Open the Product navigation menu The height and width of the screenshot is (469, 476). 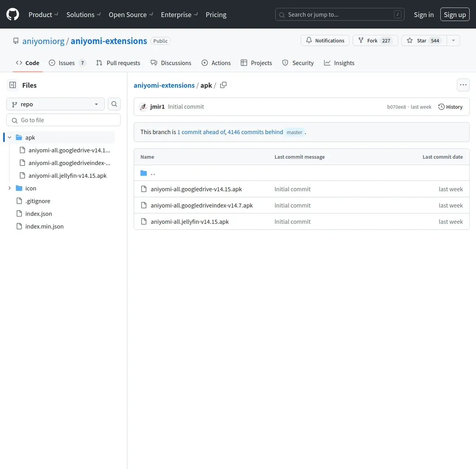click(x=43, y=15)
